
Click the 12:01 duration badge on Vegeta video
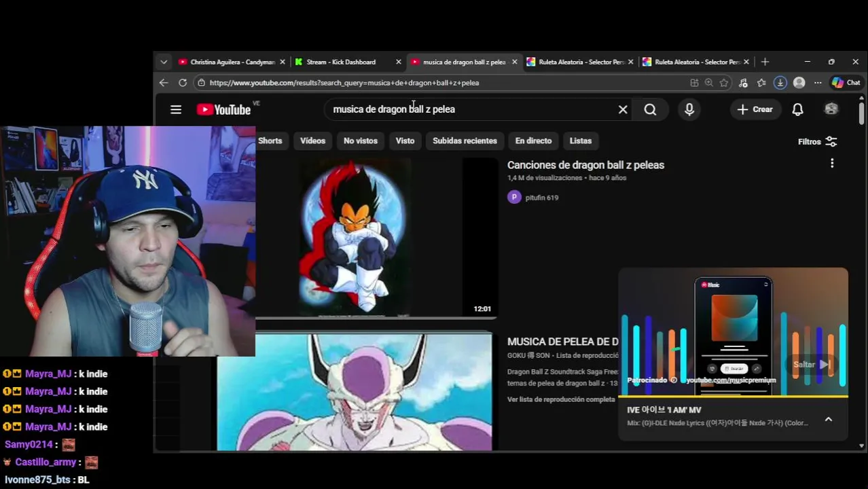(482, 309)
